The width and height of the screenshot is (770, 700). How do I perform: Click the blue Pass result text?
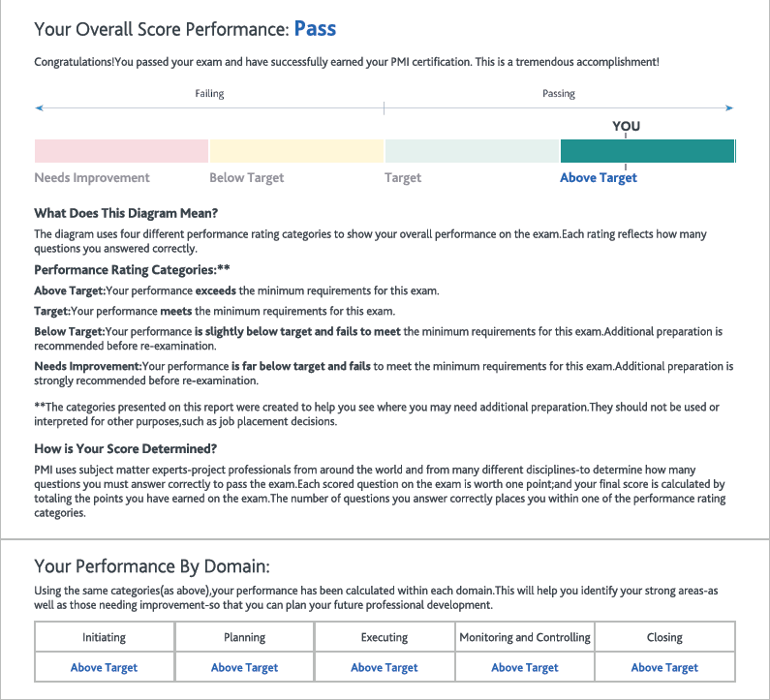pyautogui.click(x=315, y=29)
